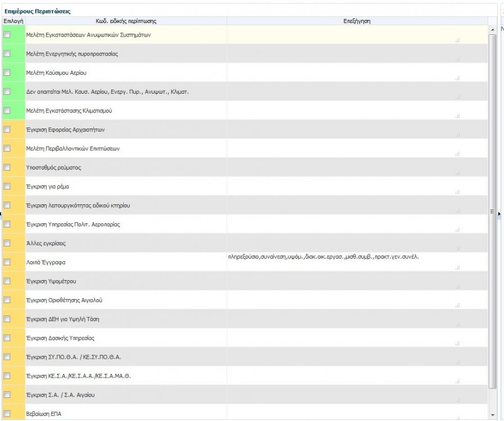
Task: Enable the Μελέτη Καύσιμου Αερίου checkbox
Action: 7,72
